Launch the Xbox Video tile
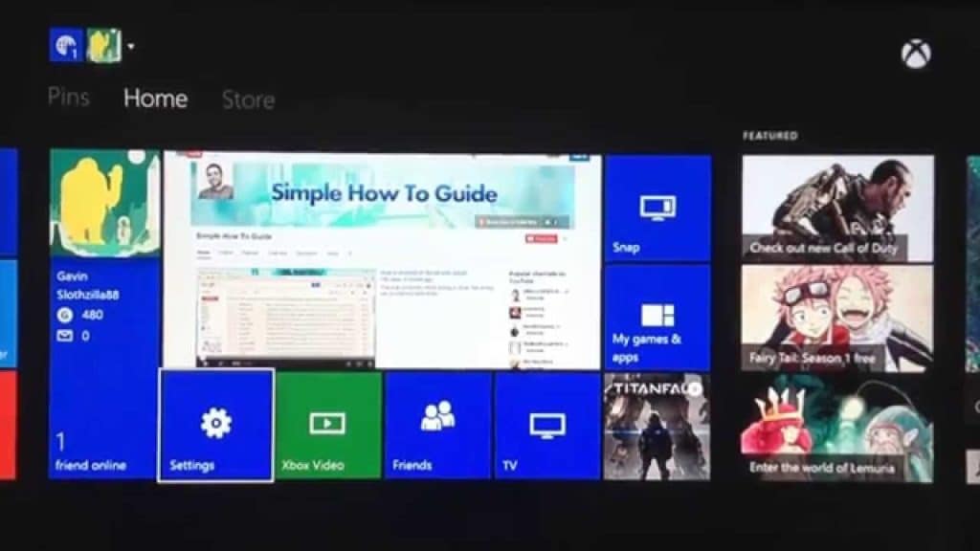The height and width of the screenshot is (551, 980). [x=328, y=426]
